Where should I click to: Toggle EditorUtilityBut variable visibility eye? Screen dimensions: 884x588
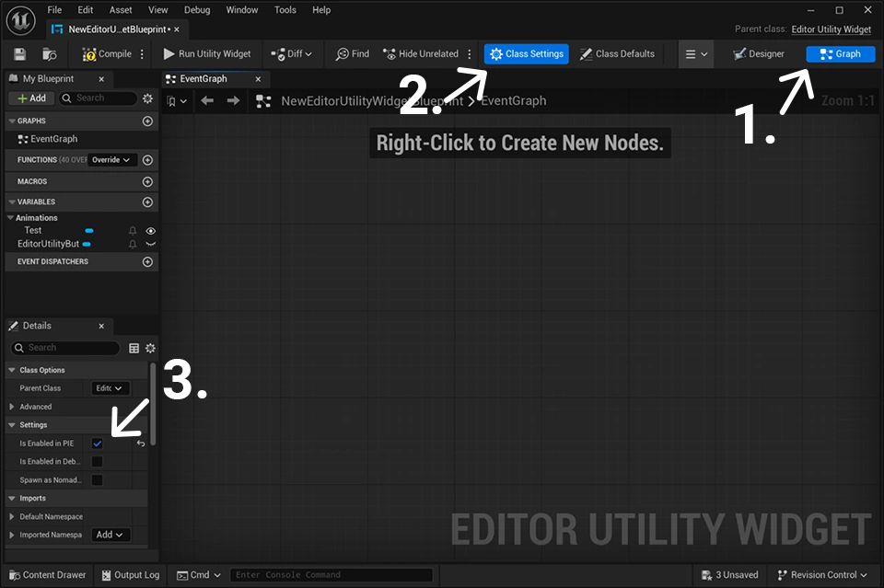pos(150,245)
